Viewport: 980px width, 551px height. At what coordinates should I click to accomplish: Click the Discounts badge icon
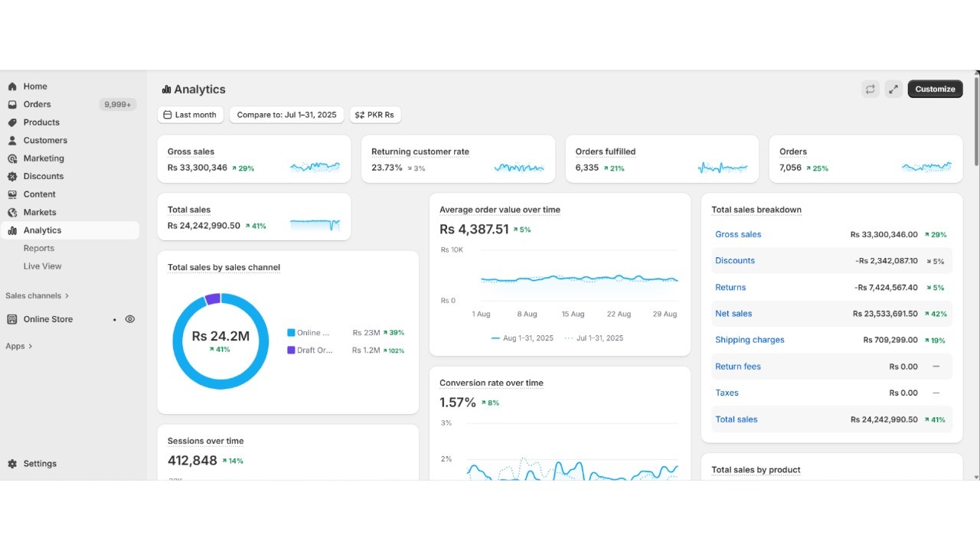pos(12,176)
